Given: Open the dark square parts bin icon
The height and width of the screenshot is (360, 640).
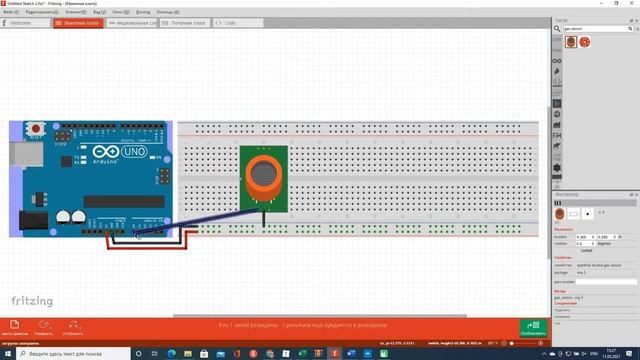Looking at the screenshot, I should pyautogui.click(x=557, y=104).
